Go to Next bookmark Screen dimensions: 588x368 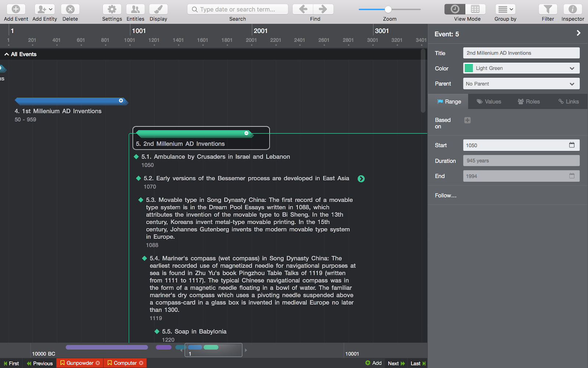point(396,363)
